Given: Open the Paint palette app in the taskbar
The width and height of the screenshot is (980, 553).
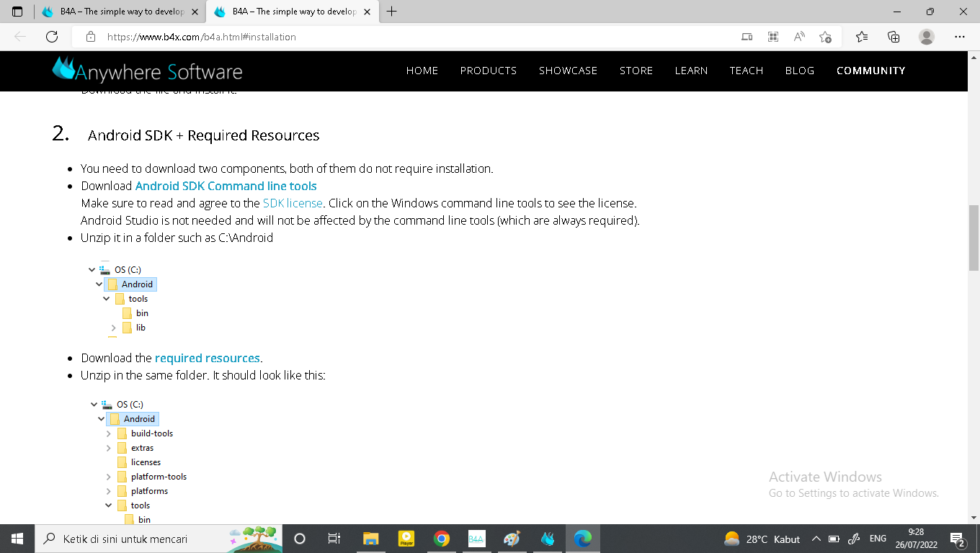Looking at the screenshot, I should 512,539.
